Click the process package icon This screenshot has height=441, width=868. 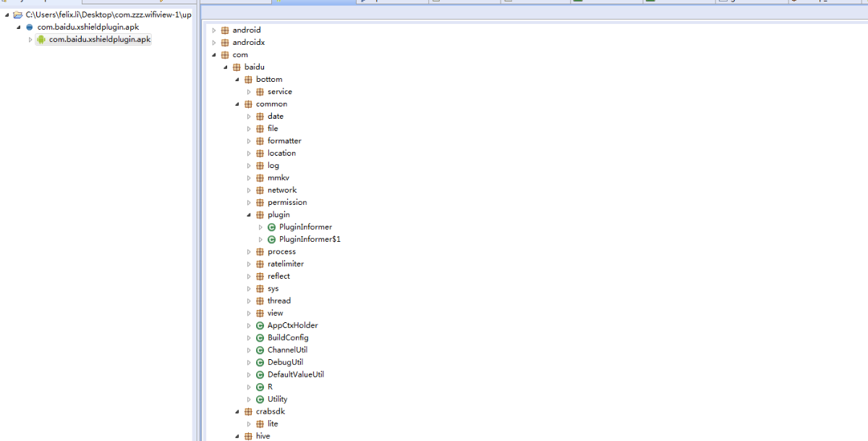260,252
